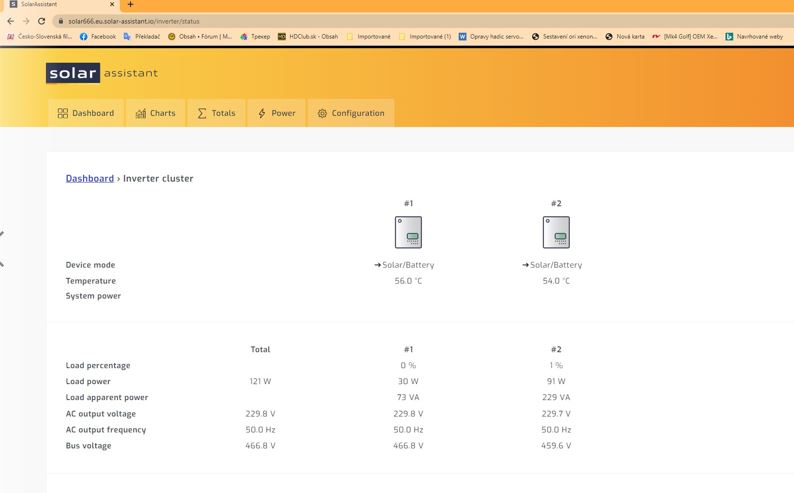Image resolution: width=794 pixels, height=493 pixels.
Task: Switch to the Charts tab
Action: [x=155, y=113]
